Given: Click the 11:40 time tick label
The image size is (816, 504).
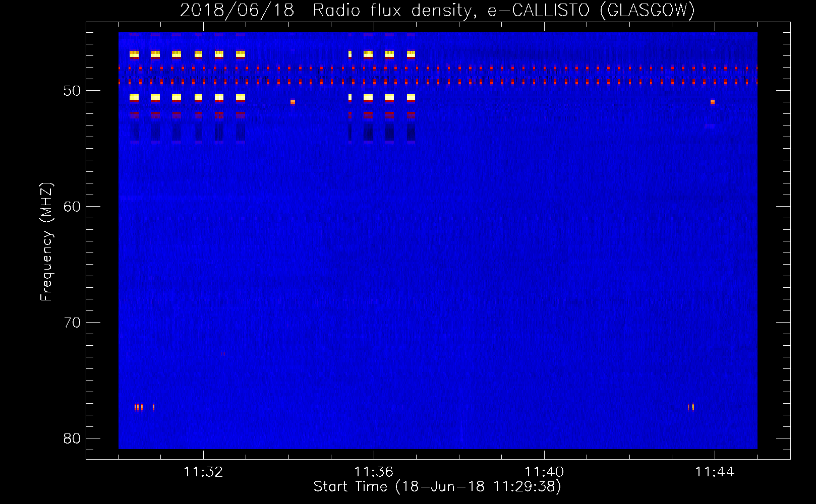Looking at the screenshot, I should (x=544, y=472).
